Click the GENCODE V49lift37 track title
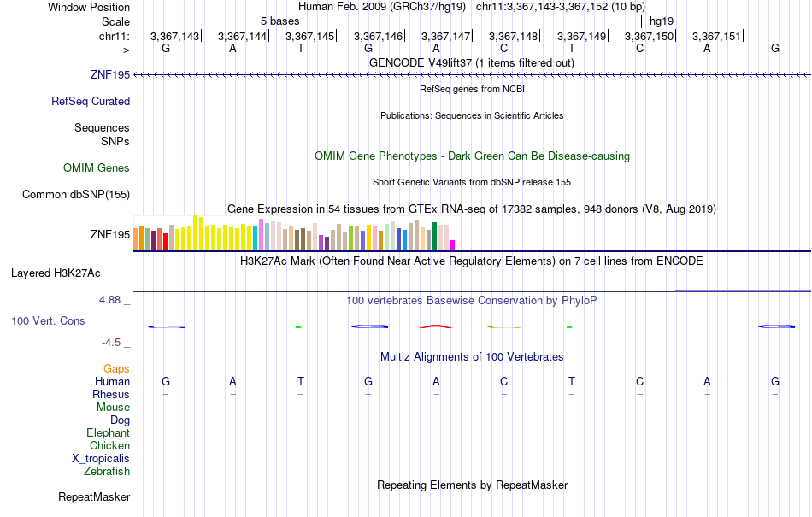This screenshot has height=517, width=812. click(x=472, y=63)
